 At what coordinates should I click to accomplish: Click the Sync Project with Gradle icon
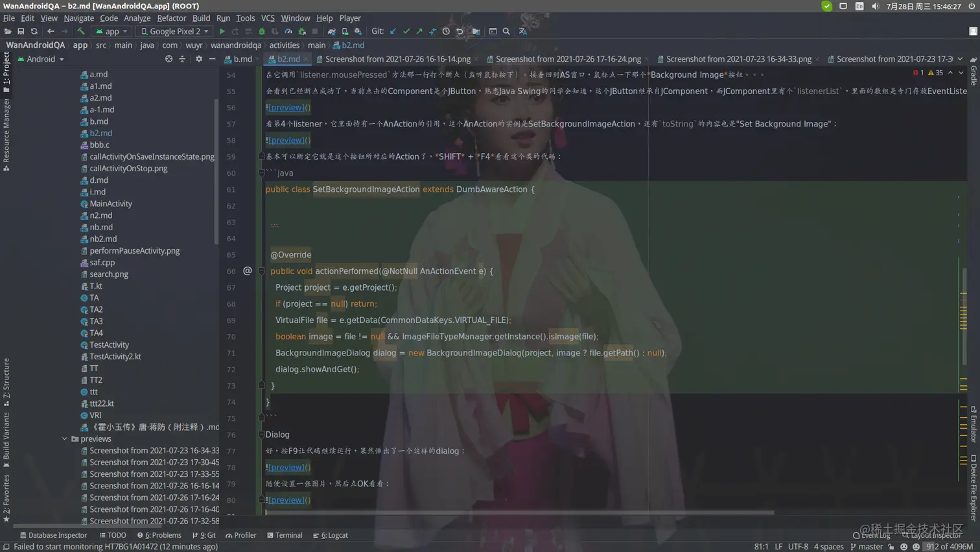(332, 31)
